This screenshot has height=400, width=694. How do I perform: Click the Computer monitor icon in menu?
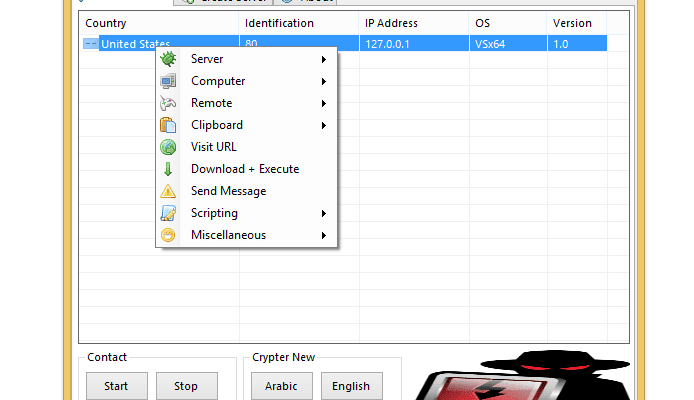pos(169,81)
